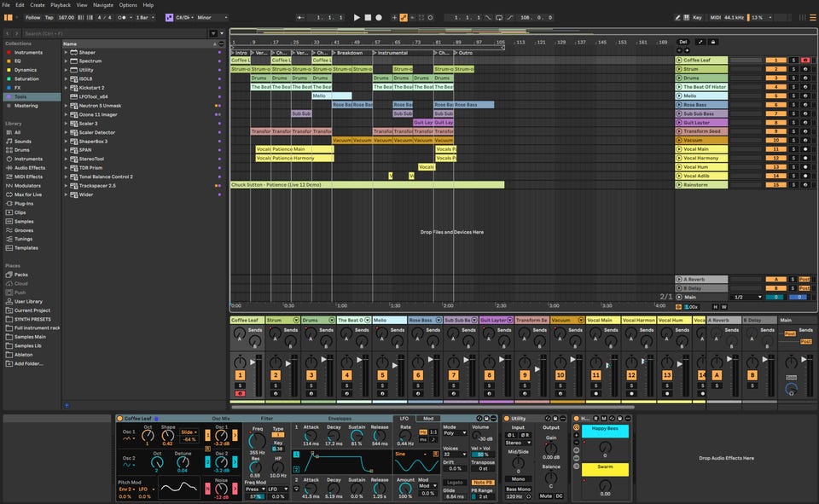Click the Stop button in the transport
Screen dimensions: 819x504
coord(368,17)
